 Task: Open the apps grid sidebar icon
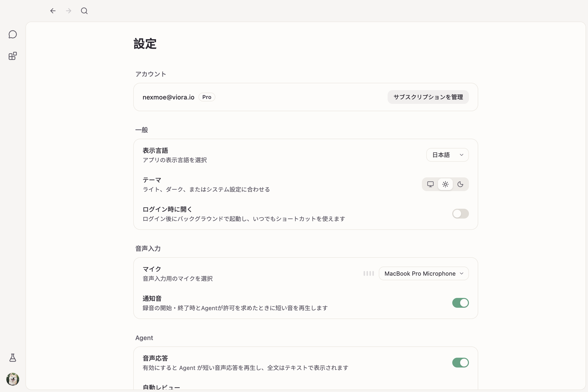click(x=13, y=56)
